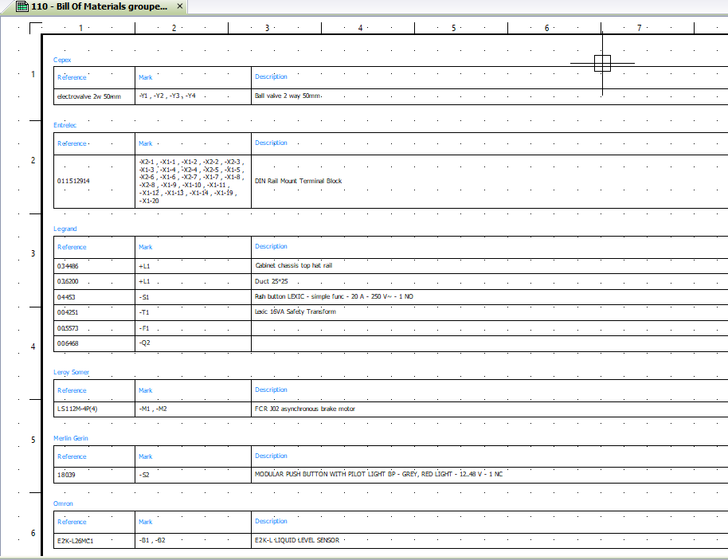Select reference 'E2K-L26MC1'

click(x=75, y=541)
